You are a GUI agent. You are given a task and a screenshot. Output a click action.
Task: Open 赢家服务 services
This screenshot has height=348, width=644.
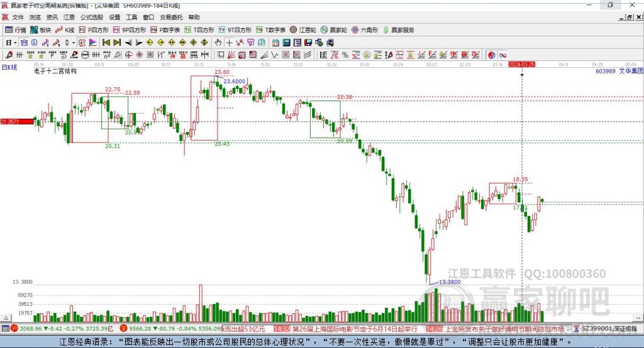(x=398, y=30)
